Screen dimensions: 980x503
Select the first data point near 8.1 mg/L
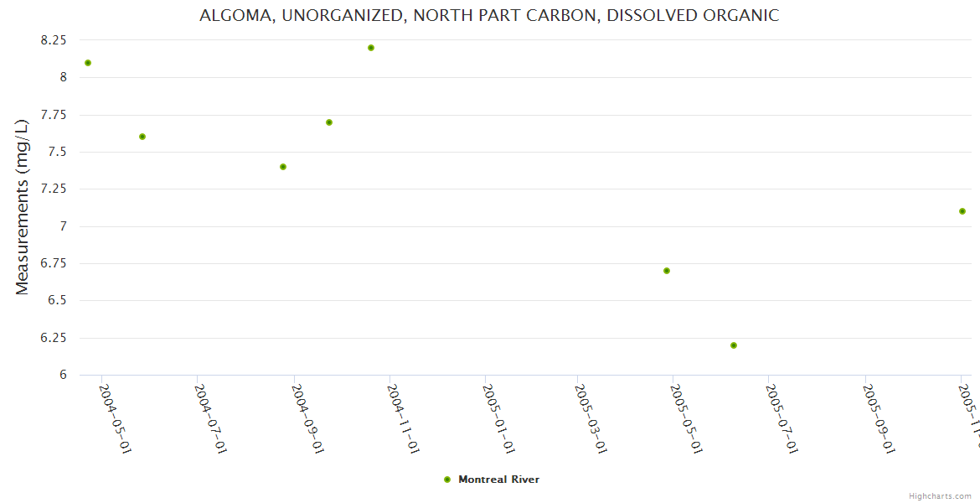[88, 63]
